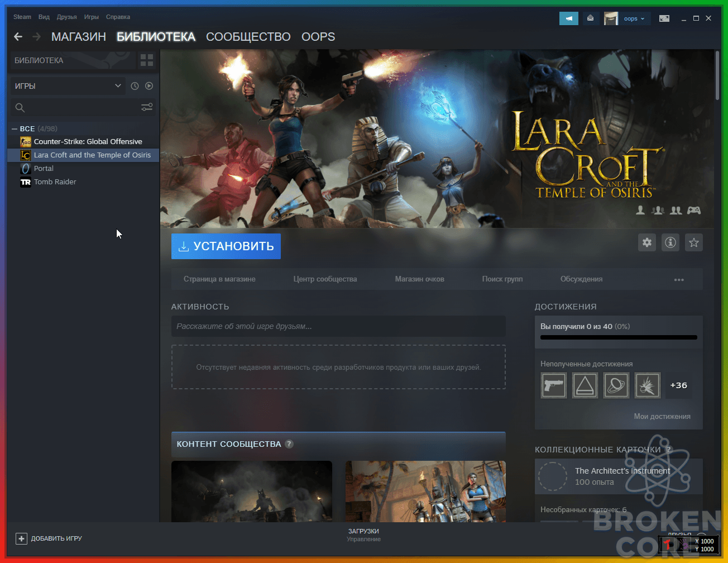This screenshot has width=728, height=563.
Task: Open the announcements megaphone icon
Action: 569,18
